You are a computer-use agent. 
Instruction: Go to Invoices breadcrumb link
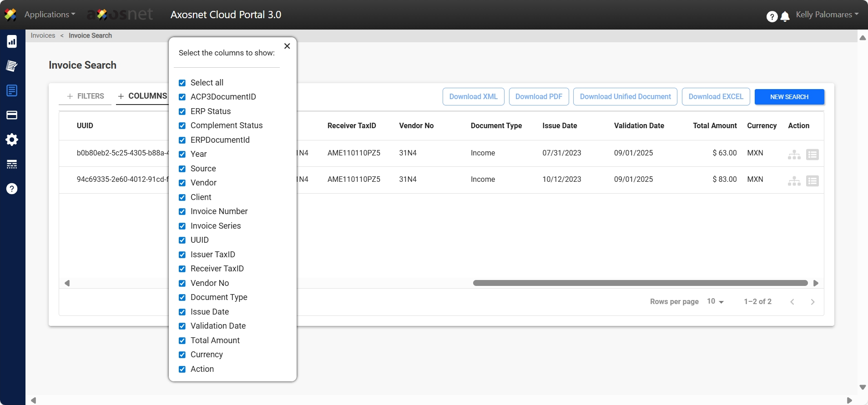point(43,35)
